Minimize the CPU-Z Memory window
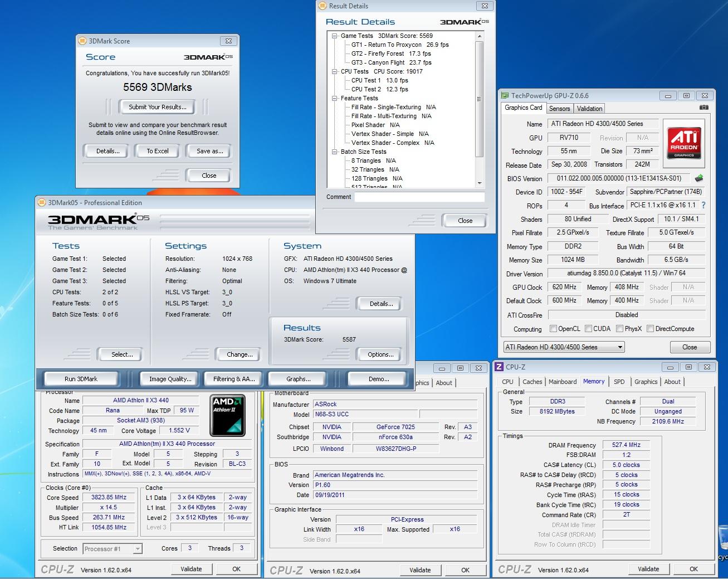The image size is (728, 579). (x=670, y=367)
